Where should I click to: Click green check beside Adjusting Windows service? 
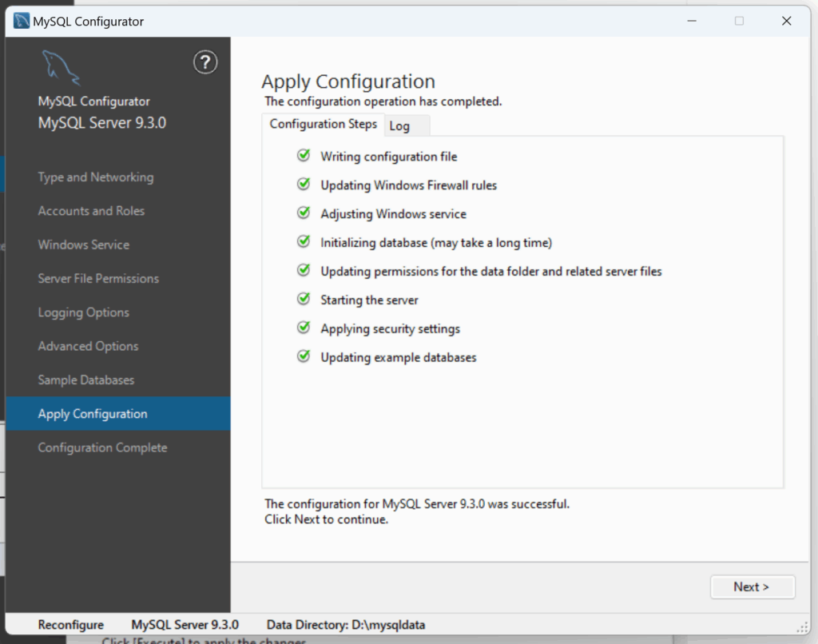[304, 213]
